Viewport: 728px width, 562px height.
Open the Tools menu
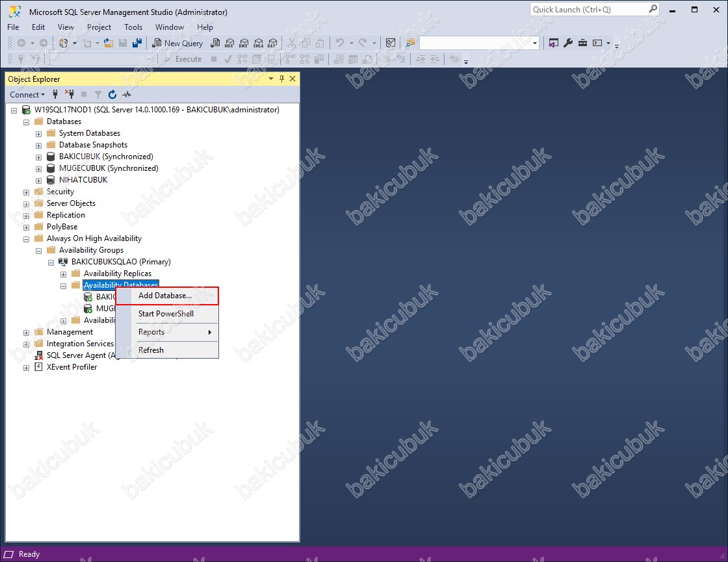[133, 27]
